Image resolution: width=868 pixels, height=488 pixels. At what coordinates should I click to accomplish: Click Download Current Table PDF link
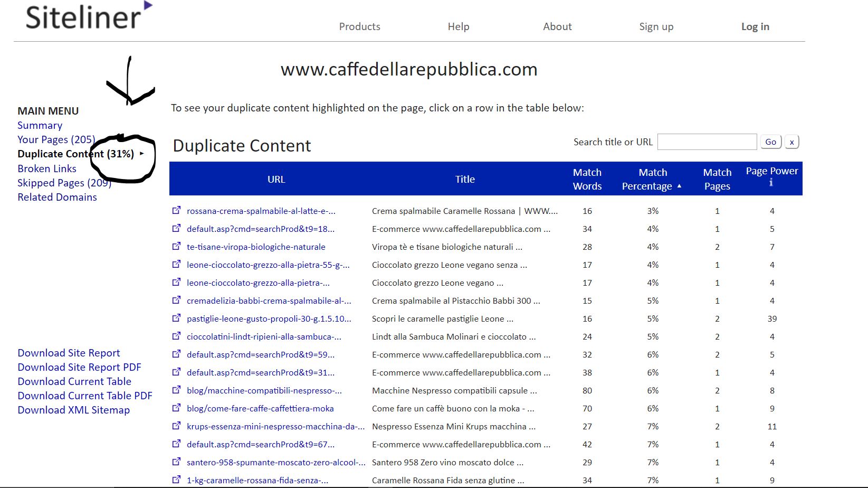click(85, 396)
